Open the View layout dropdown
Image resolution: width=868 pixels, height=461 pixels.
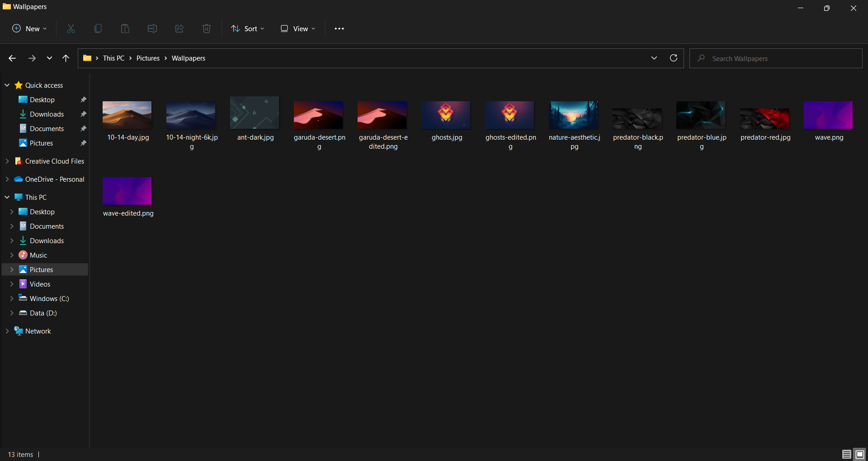(x=297, y=28)
